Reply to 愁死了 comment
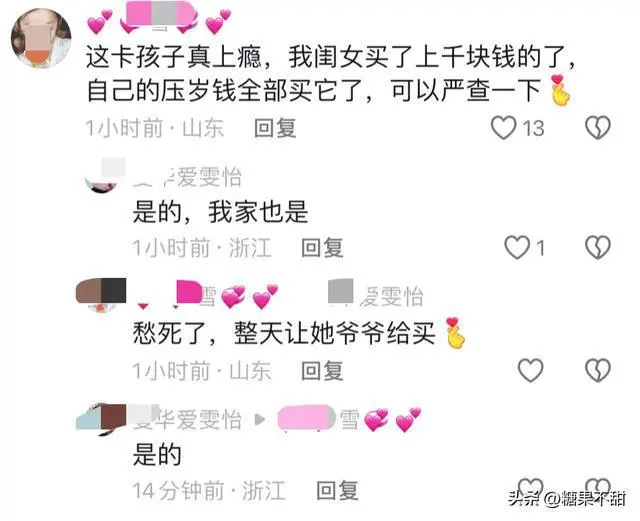The height and width of the screenshot is (521, 640). [322, 371]
